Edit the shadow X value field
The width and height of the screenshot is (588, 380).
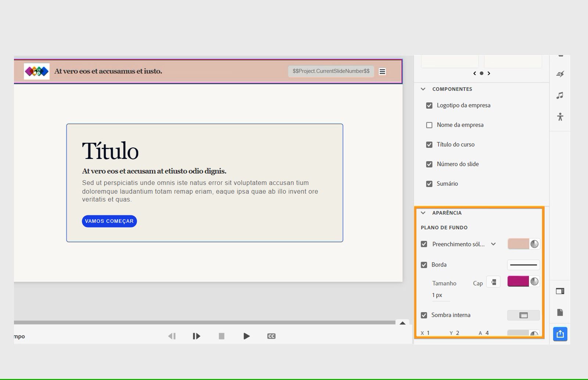click(x=428, y=333)
